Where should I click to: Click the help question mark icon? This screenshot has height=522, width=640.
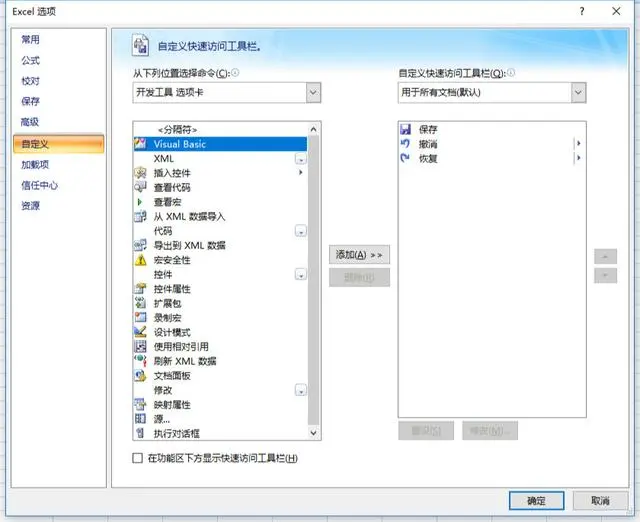pos(582,11)
